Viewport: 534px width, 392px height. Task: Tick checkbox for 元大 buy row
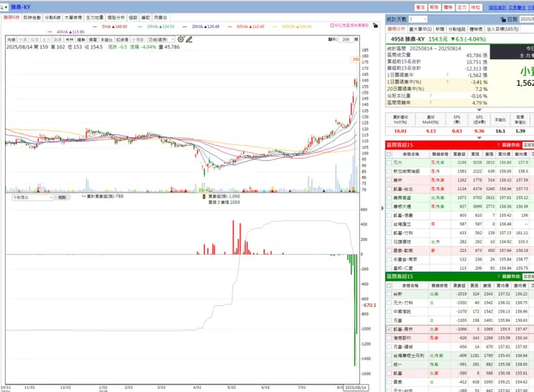(389, 162)
